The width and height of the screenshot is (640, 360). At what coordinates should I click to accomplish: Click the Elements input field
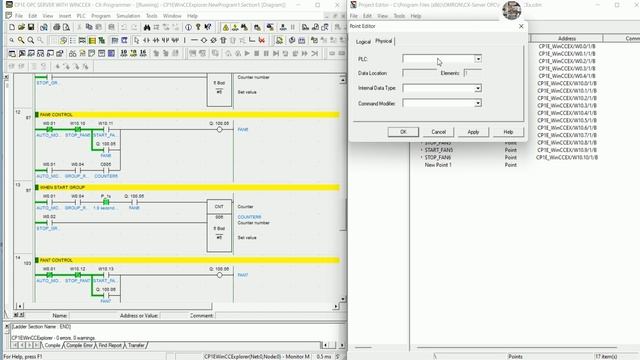coord(473,73)
